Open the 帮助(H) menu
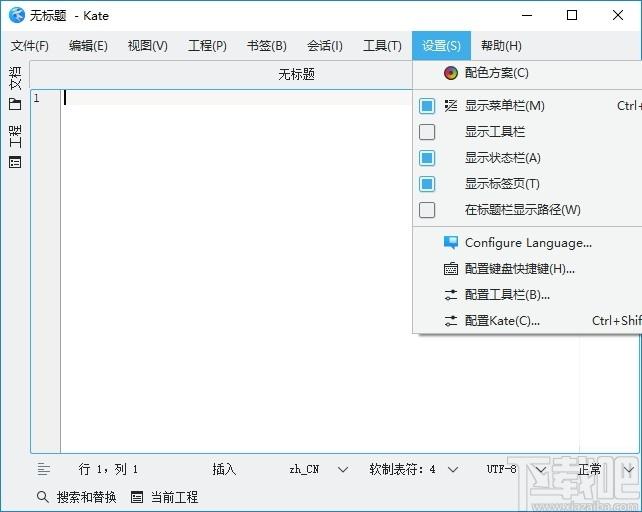This screenshot has height=512, width=642. coord(501,45)
